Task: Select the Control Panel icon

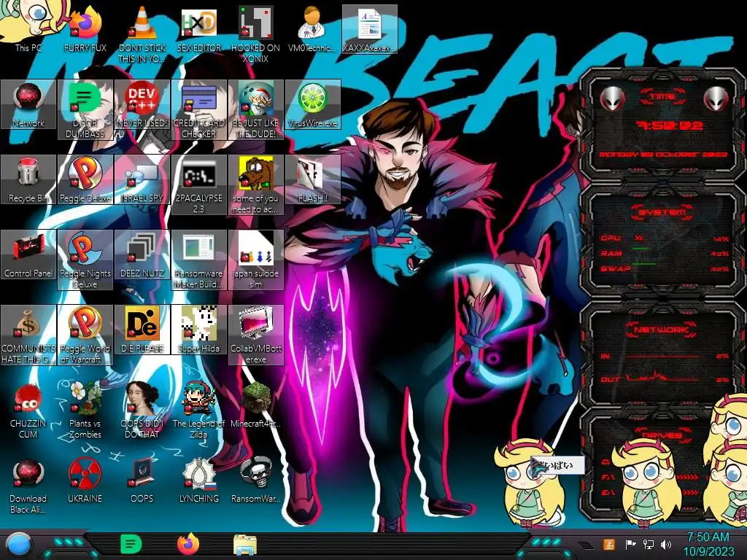Action: (x=28, y=254)
